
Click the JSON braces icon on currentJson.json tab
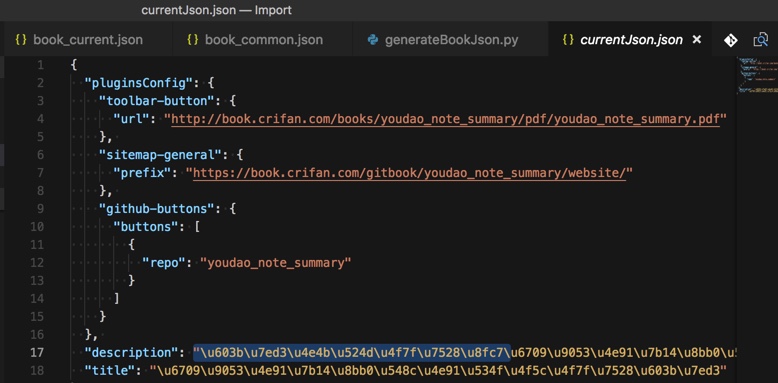pyautogui.click(x=569, y=39)
